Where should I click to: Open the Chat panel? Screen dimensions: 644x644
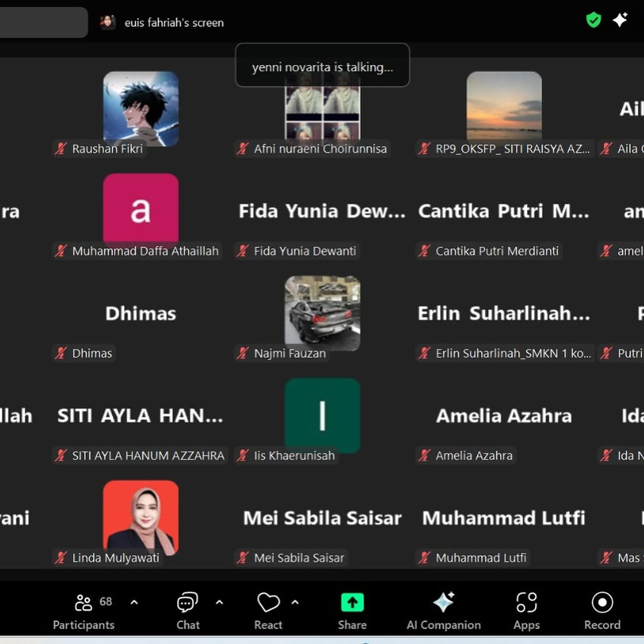point(188,611)
